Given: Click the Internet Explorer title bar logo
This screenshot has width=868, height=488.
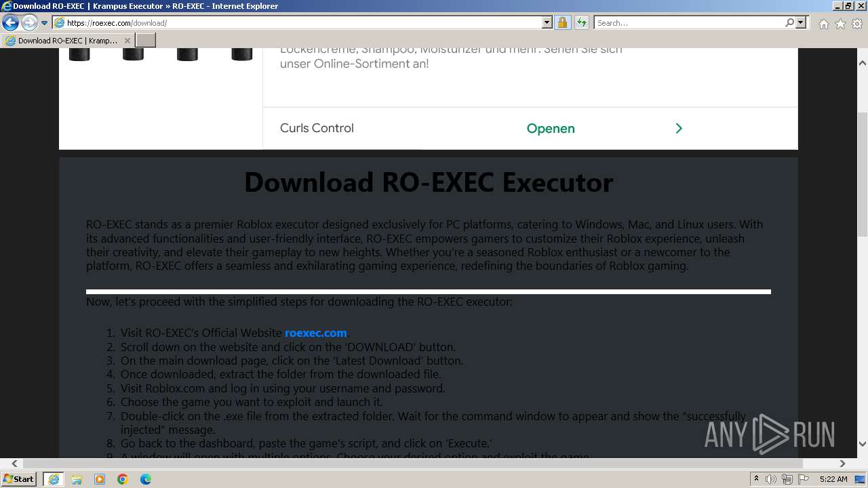Looking at the screenshot, I should 7,6.
